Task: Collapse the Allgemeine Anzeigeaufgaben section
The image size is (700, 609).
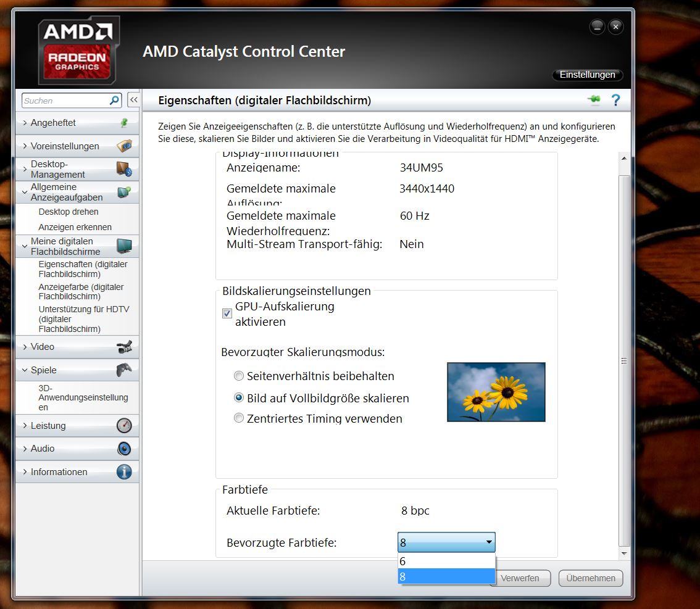Action: click(25, 193)
